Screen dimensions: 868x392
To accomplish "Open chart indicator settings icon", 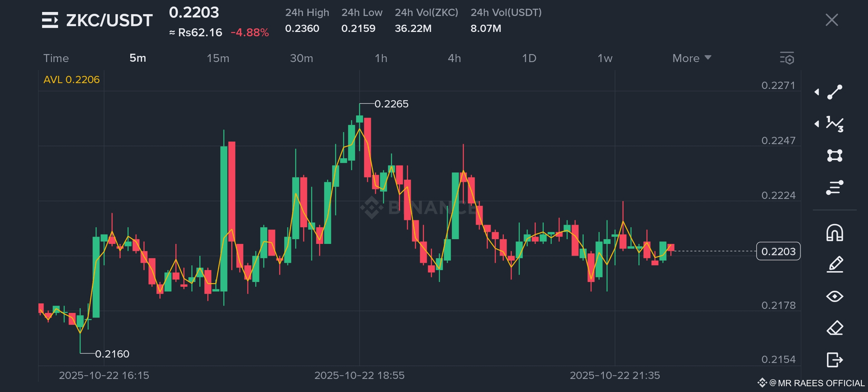I will pos(787,58).
